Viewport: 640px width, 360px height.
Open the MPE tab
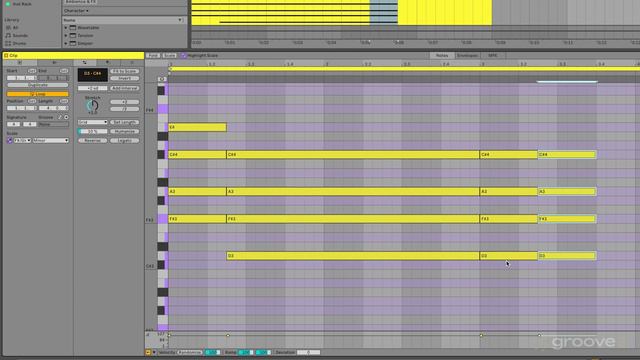coord(493,56)
